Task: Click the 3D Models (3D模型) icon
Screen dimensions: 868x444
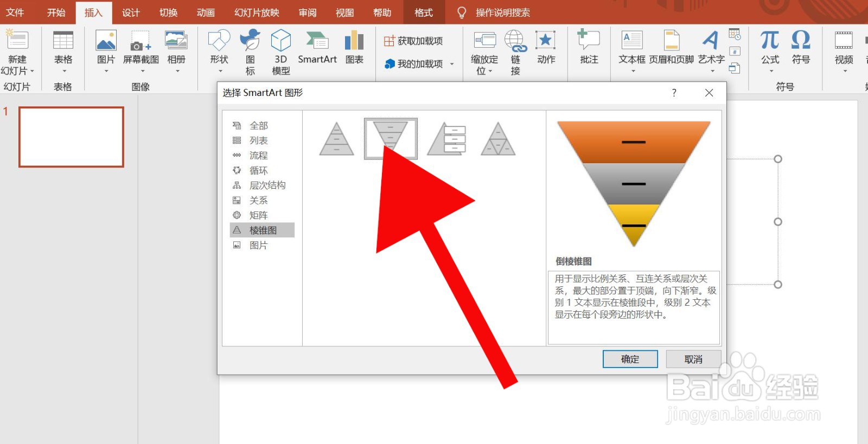Action: (280, 40)
